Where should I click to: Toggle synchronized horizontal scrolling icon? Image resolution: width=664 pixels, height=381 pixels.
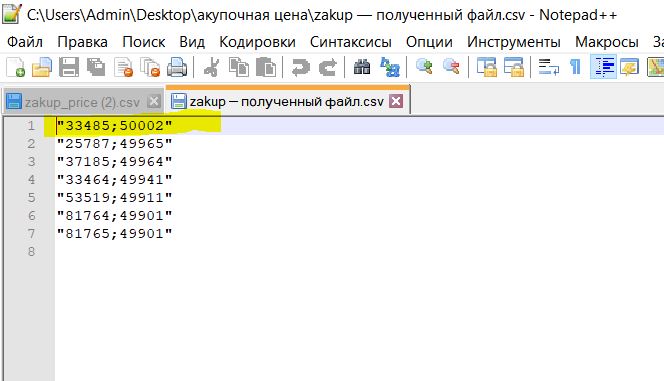point(513,67)
